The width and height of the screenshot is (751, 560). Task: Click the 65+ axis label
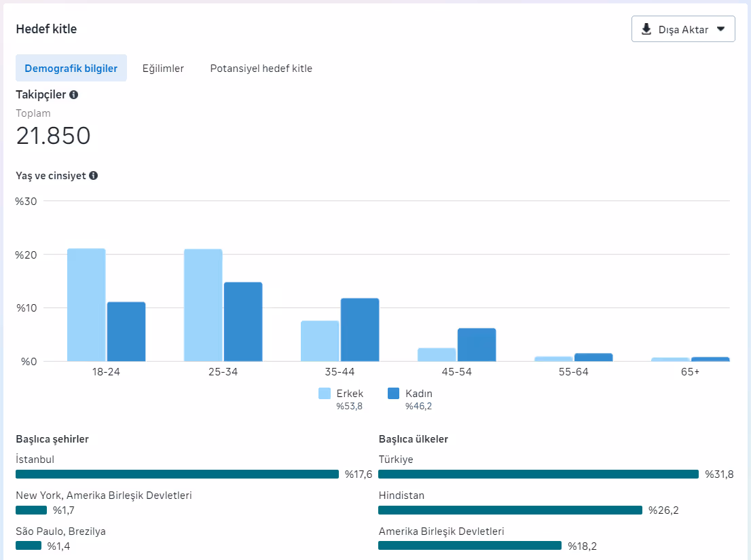(690, 372)
